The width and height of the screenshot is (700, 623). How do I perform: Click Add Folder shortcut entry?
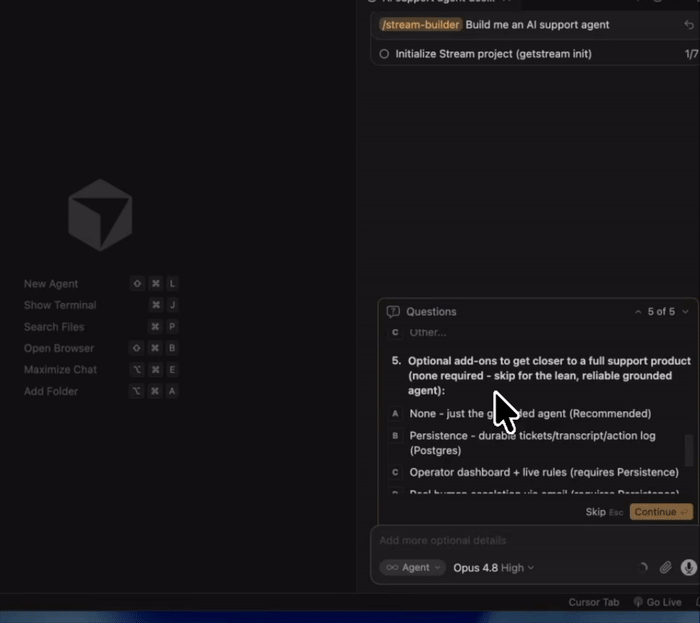(x=100, y=391)
